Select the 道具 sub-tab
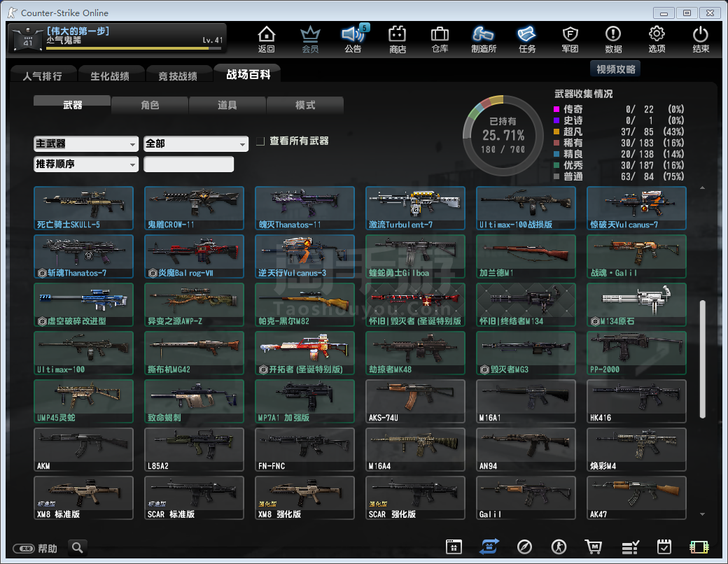Image resolution: width=728 pixels, height=564 pixels. (x=227, y=105)
